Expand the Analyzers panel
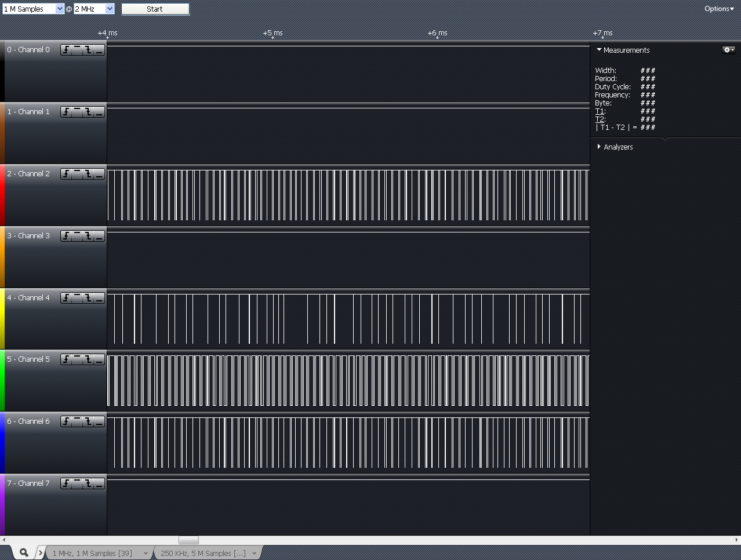The width and height of the screenshot is (741, 560). coord(599,147)
